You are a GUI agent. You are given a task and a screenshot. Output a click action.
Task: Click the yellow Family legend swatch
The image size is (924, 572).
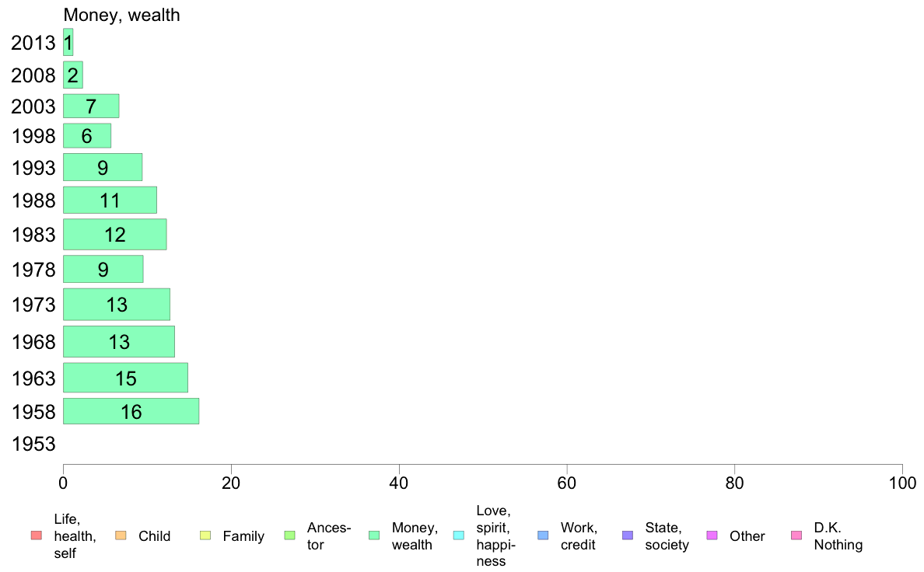[x=205, y=535]
